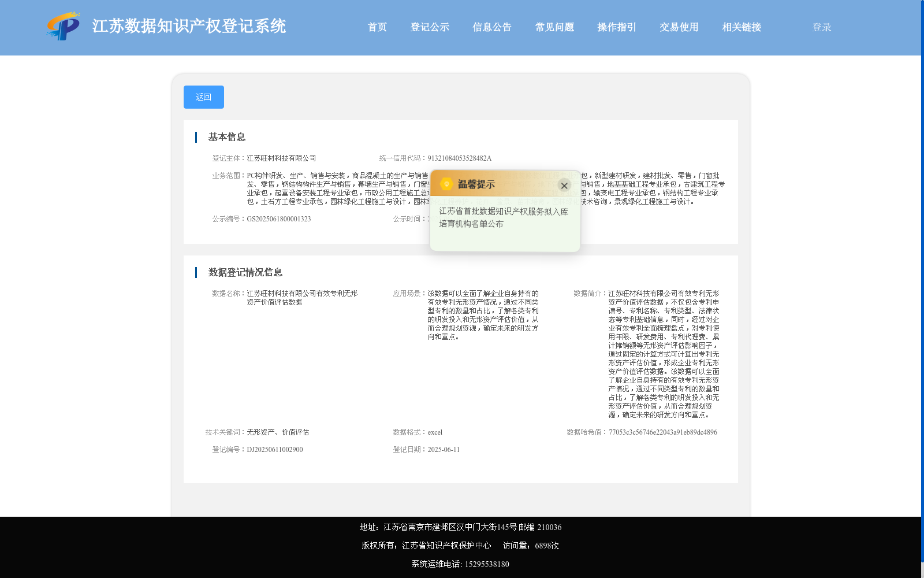Go to 交易使用 section
Image resolution: width=924 pixels, height=578 pixels.
679,27
